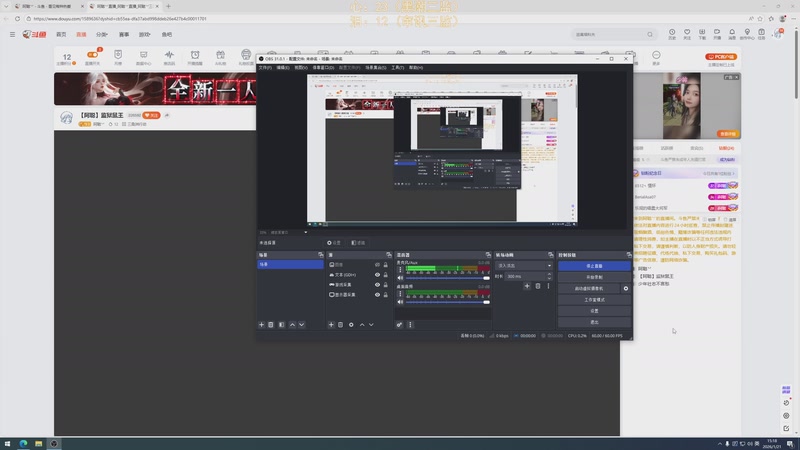The width and height of the screenshot is (800, 450).
Task: Open mic/Aux three-dot options menu
Action: [x=400, y=269]
